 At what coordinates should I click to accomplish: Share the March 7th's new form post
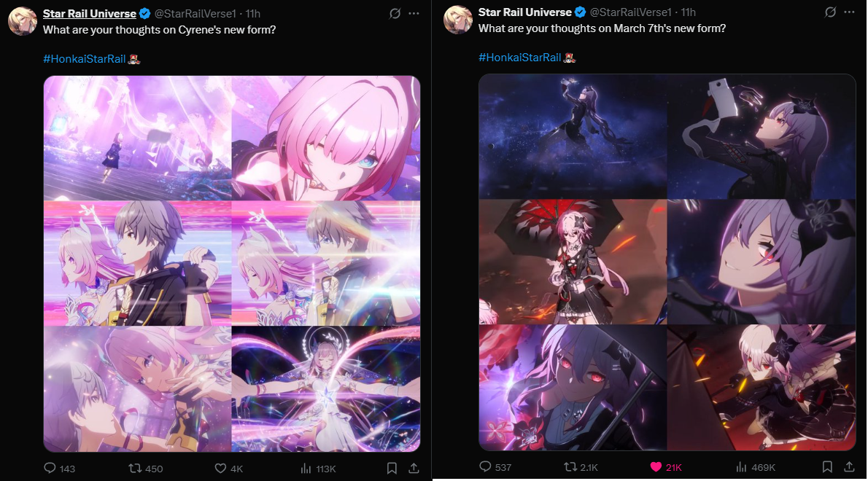[849, 466]
